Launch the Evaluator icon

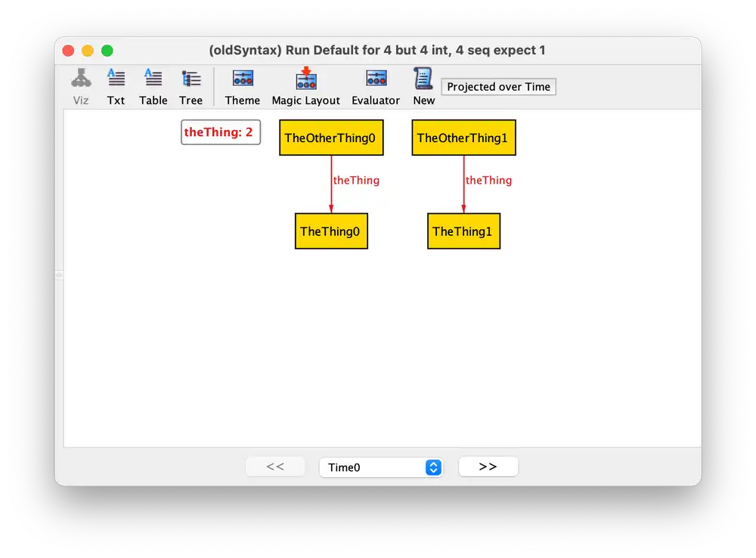(x=376, y=85)
